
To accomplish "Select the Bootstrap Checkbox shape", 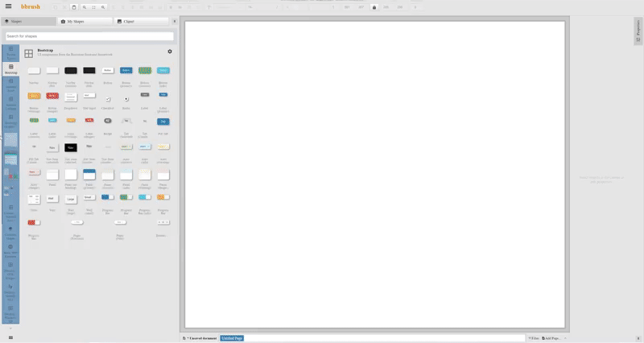I will (x=108, y=100).
